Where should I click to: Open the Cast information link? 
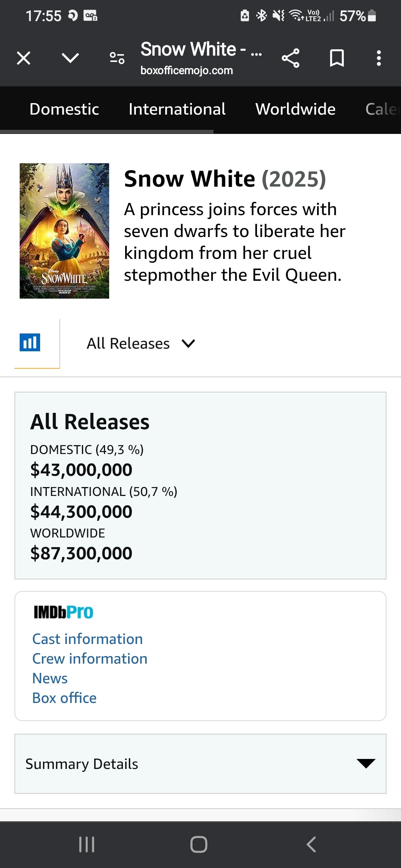point(88,639)
